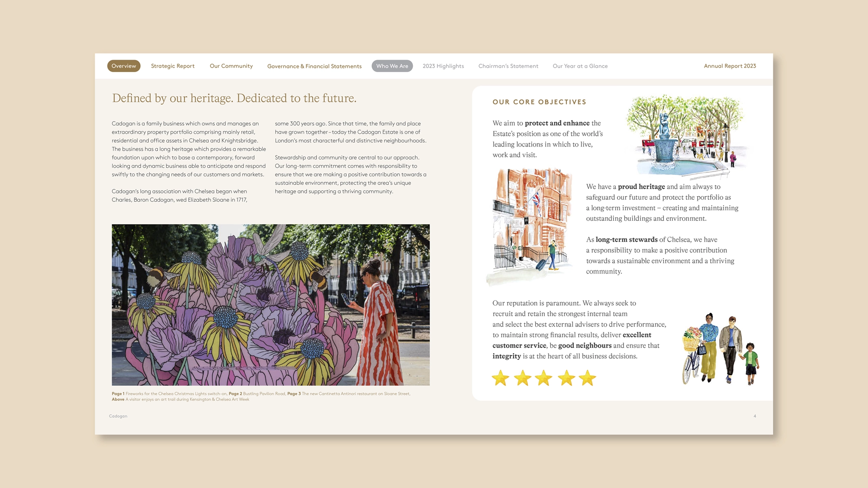
Task: Click the Annual Report 2023 label
Action: click(x=729, y=66)
